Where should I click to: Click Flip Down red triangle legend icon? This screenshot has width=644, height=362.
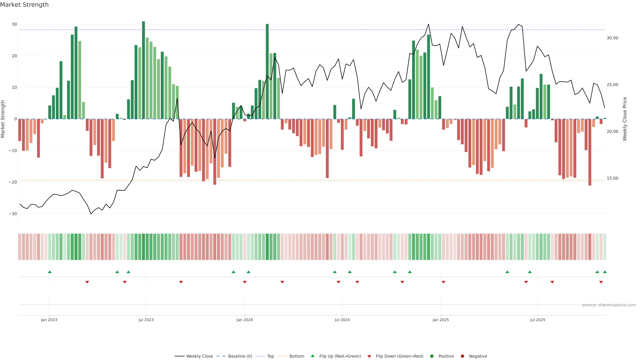point(369,356)
